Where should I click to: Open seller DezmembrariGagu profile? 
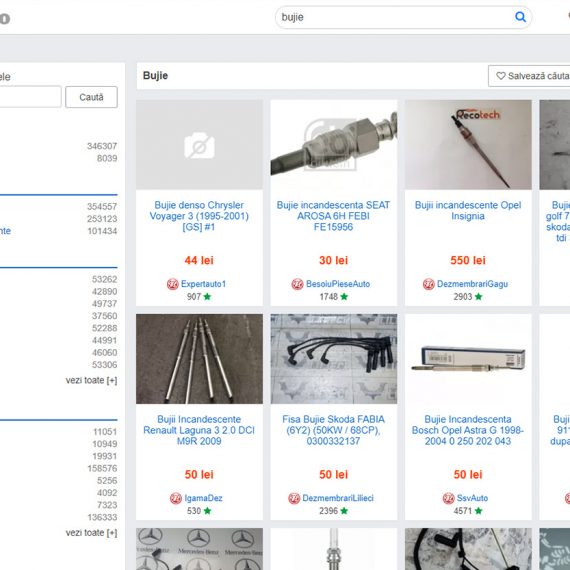(x=472, y=284)
